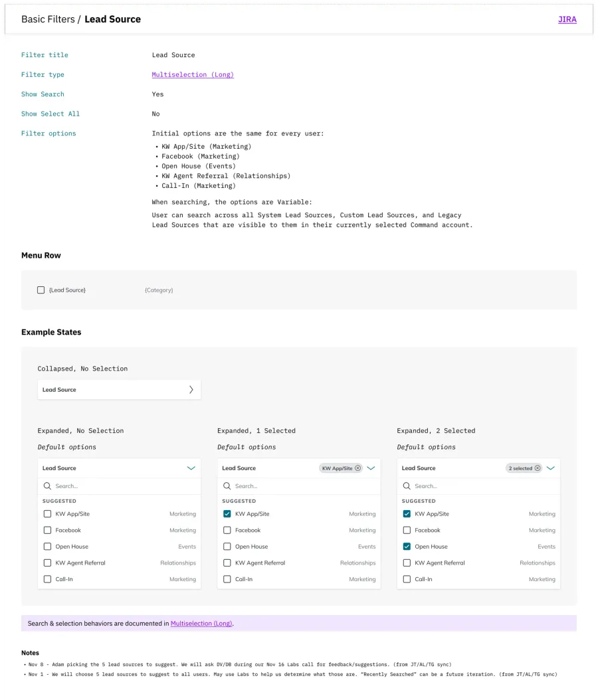Check Facebook in 1 Selected panel
598x700 pixels.
(x=227, y=531)
